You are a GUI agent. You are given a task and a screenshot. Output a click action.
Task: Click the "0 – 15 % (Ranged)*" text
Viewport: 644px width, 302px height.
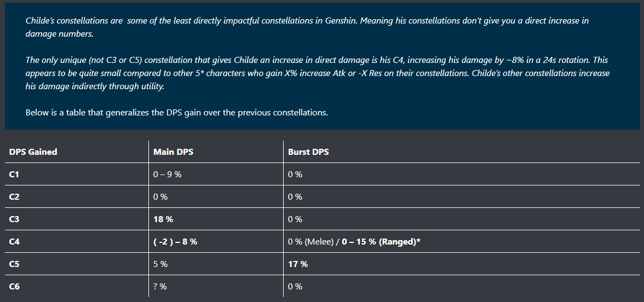coord(381,241)
